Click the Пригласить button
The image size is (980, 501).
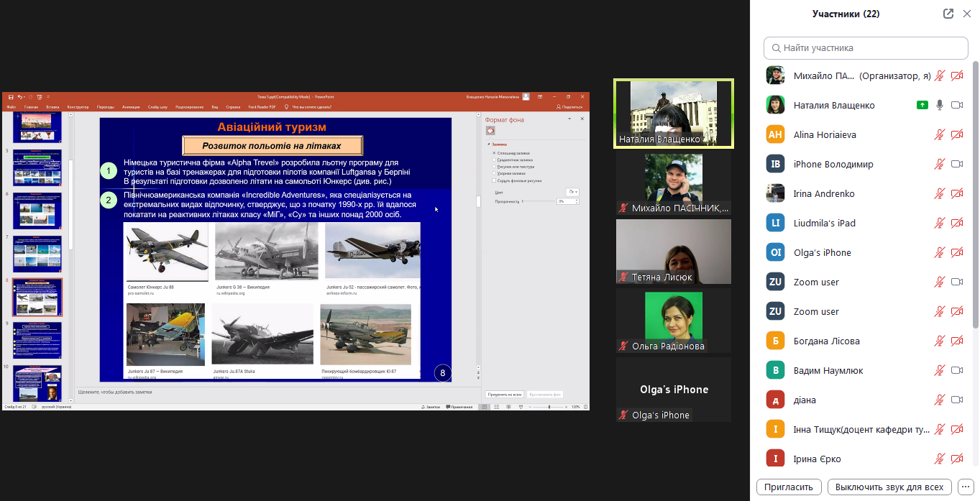pyautogui.click(x=789, y=487)
